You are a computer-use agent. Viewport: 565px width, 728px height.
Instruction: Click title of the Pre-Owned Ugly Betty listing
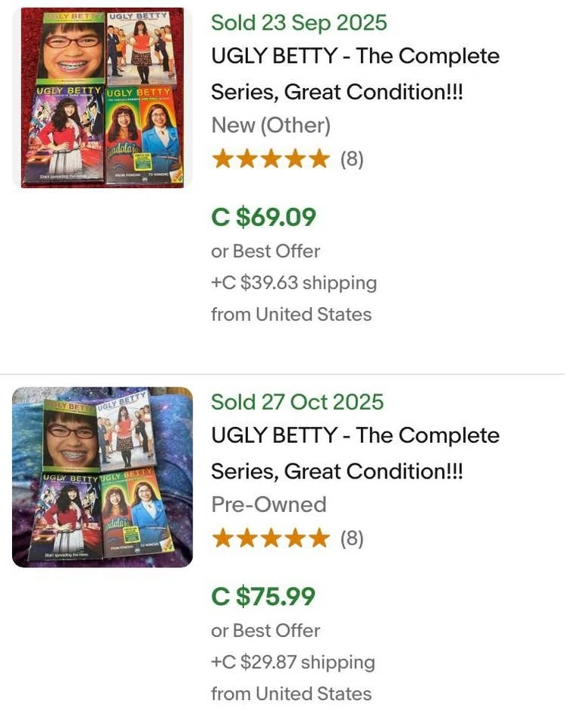coord(355,453)
